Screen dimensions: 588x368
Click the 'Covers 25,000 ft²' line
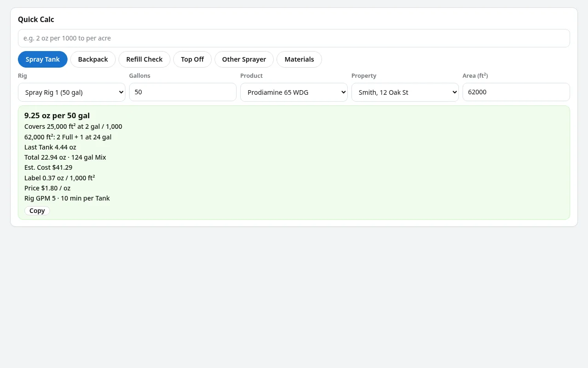tap(73, 126)
